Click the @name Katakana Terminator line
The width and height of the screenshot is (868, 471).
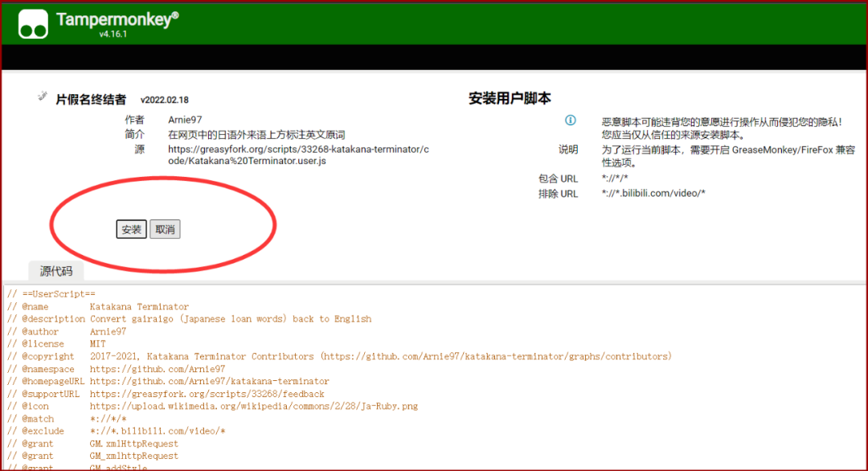click(98, 306)
